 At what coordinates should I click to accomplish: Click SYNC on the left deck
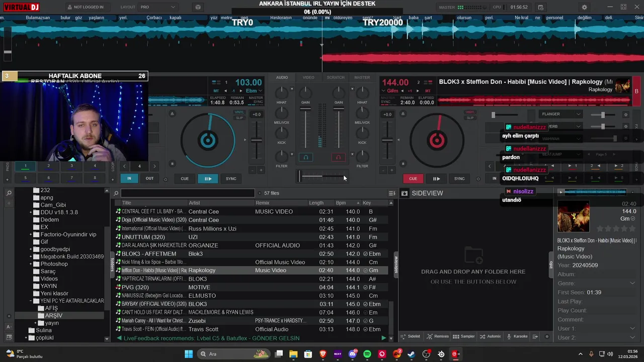click(231, 178)
